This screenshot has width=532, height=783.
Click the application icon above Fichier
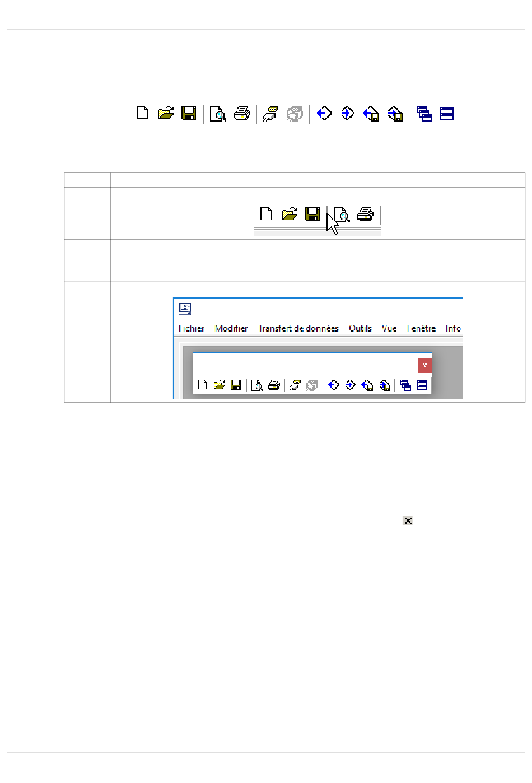(185, 309)
